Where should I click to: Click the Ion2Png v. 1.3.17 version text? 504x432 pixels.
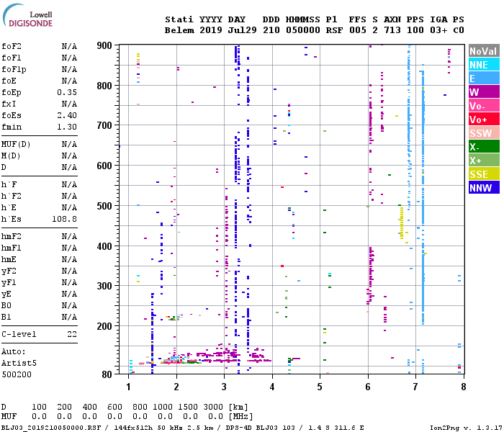coord(466,428)
